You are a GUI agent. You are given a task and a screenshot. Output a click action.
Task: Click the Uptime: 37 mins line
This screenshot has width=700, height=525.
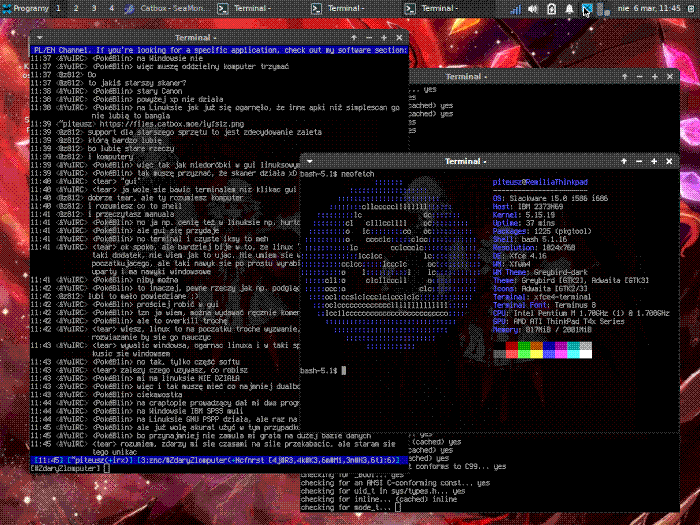(524, 223)
